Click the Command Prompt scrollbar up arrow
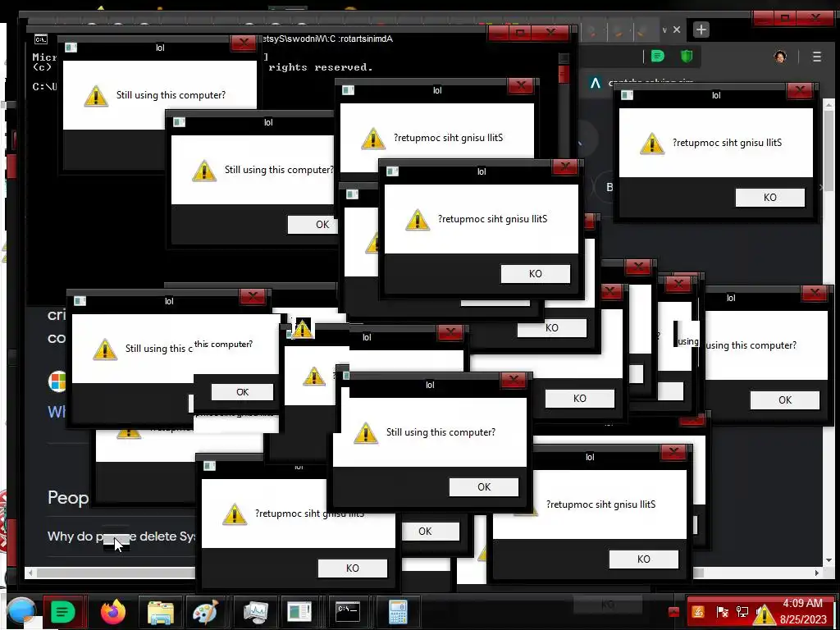 (x=564, y=58)
